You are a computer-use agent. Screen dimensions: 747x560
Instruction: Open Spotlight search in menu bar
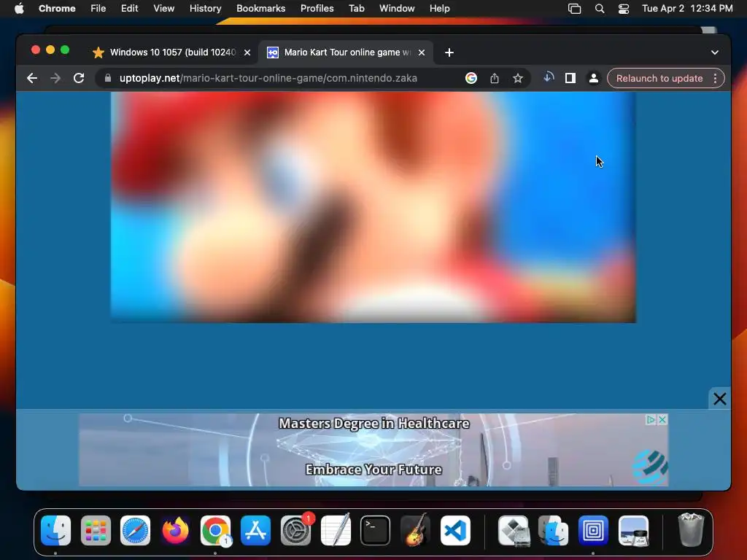coord(600,9)
